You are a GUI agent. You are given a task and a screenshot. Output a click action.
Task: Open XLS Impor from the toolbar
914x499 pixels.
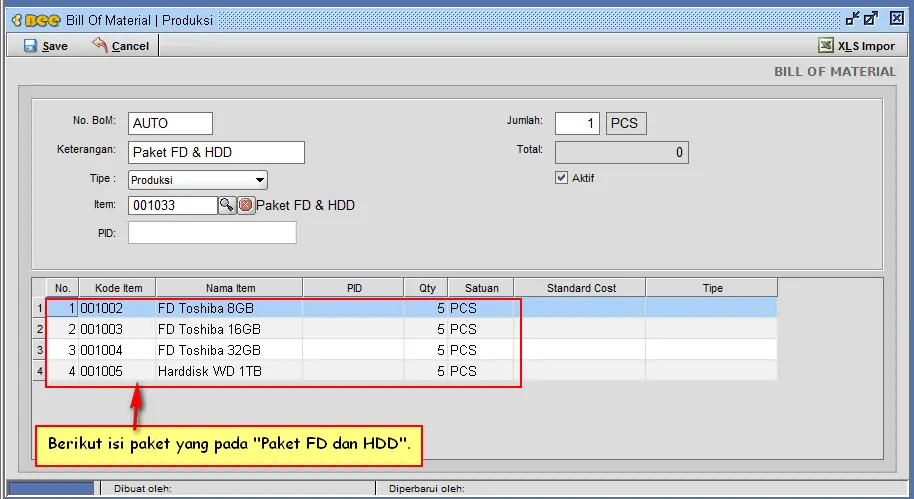click(856, 45)
